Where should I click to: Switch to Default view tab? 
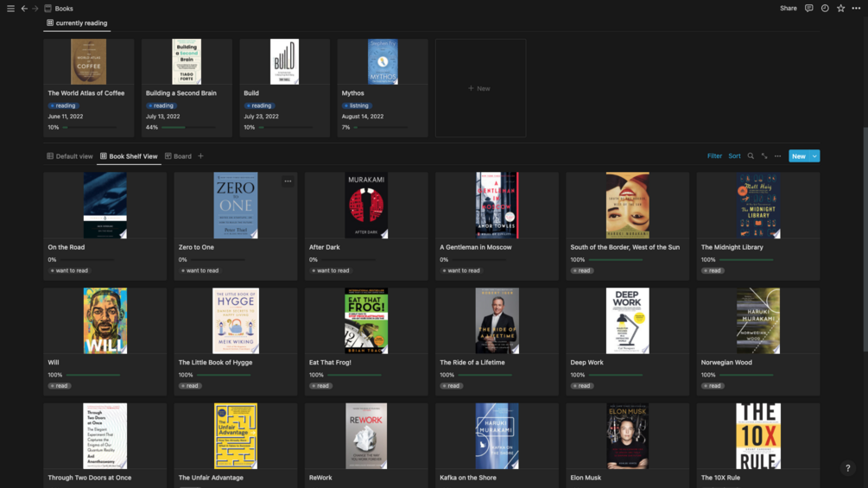(70, 156)
